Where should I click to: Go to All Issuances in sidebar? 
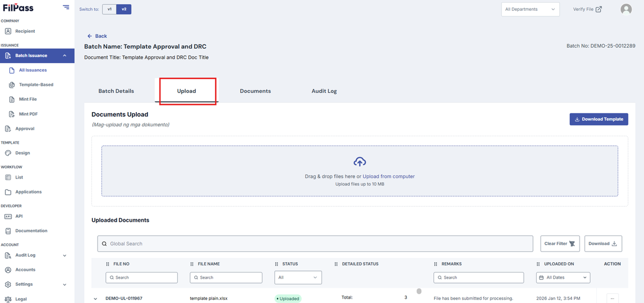pyautogui.click(x=33, y=70)
